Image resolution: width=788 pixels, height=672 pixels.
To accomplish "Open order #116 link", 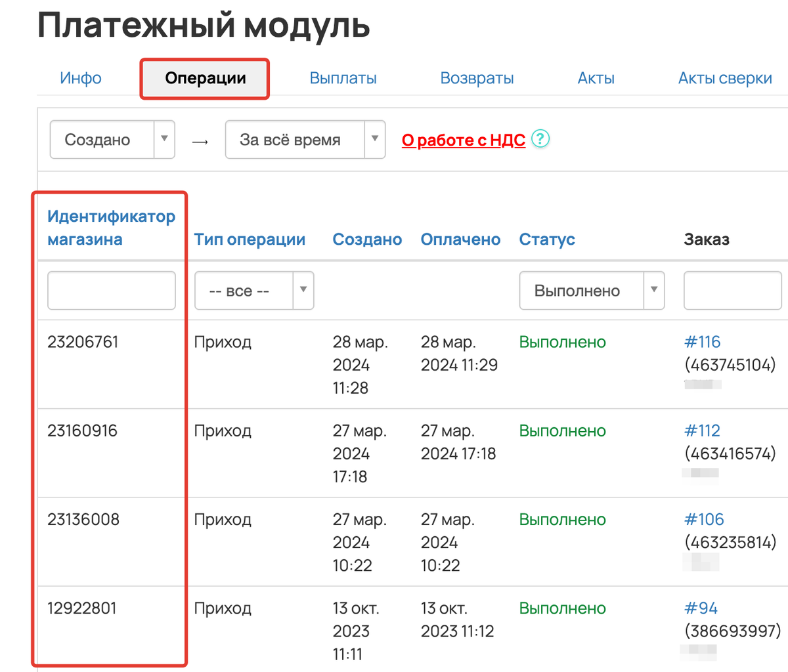I will coord(702,342).
